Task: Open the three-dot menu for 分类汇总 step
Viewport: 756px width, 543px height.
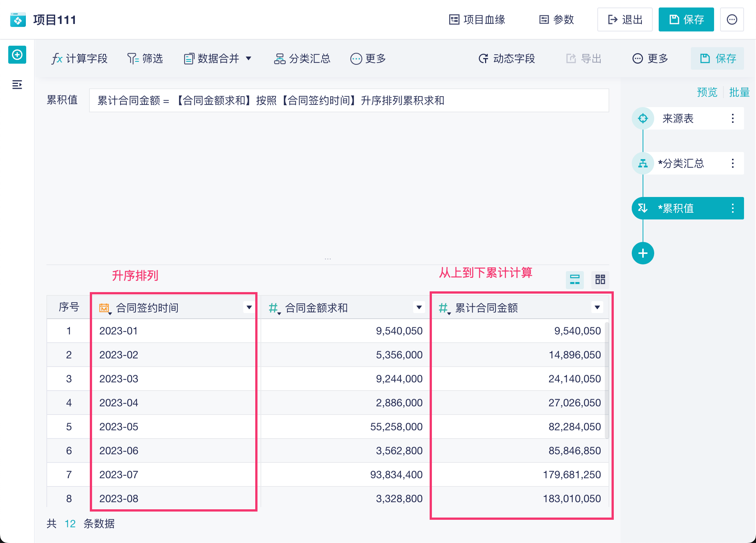Action: point(732,163)
